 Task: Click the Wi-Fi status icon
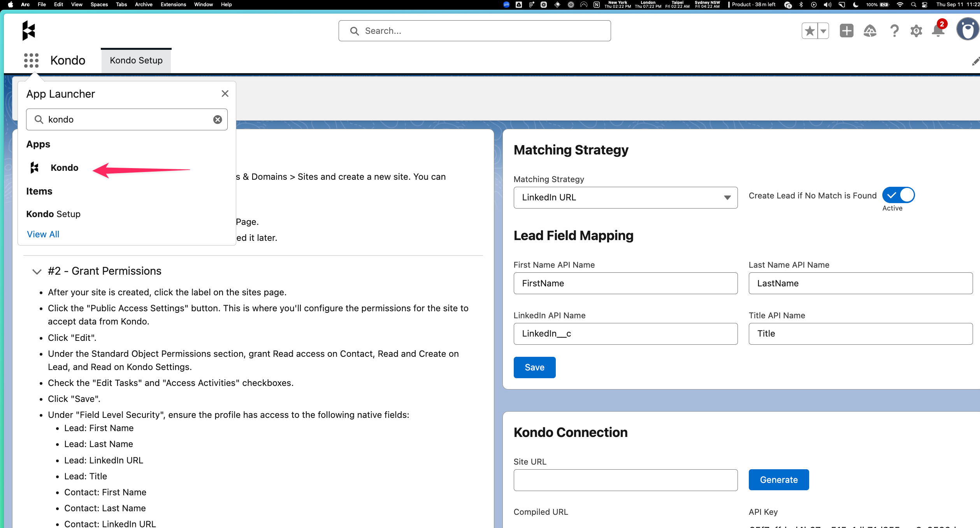click(900, 5)
